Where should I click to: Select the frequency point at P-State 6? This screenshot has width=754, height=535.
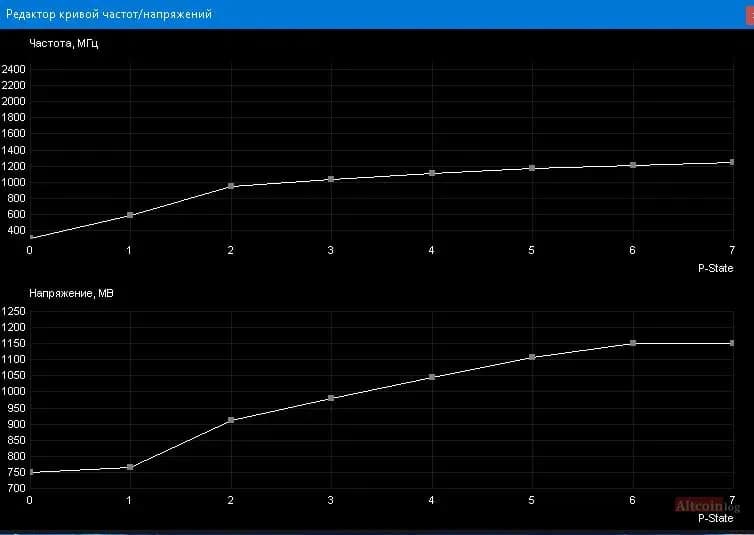coord(633,165)
